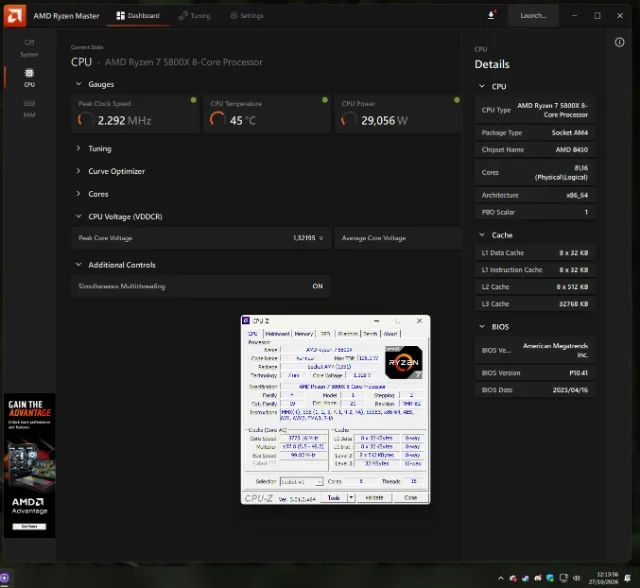Open the notification bell in the taskbar
The width and height of the screenshot is (640, 588).
(627, 578)
